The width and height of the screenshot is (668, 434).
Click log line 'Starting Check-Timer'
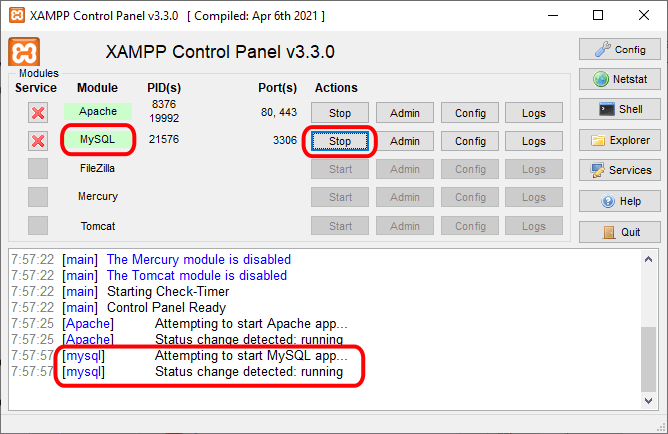click(168, 291)
